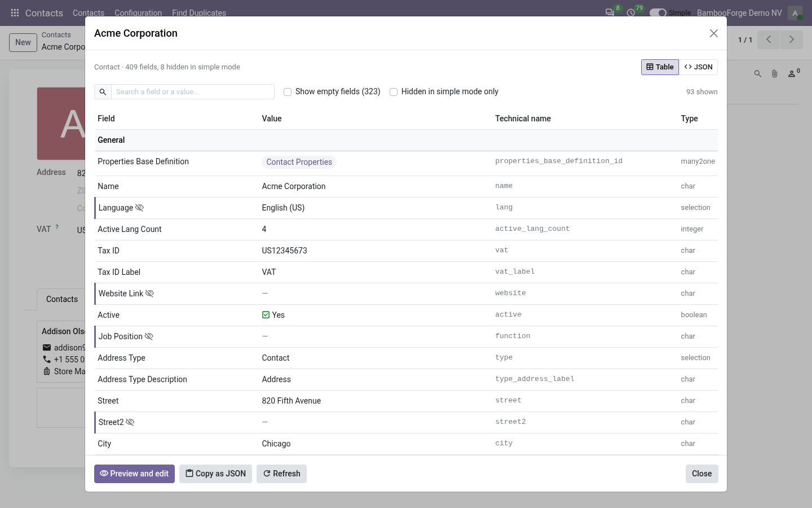Image resolution: width=812 pixels, height=508 pixels.
Task: Click the hidden-eye icon next to Website Link
Action: pos(150,294)
